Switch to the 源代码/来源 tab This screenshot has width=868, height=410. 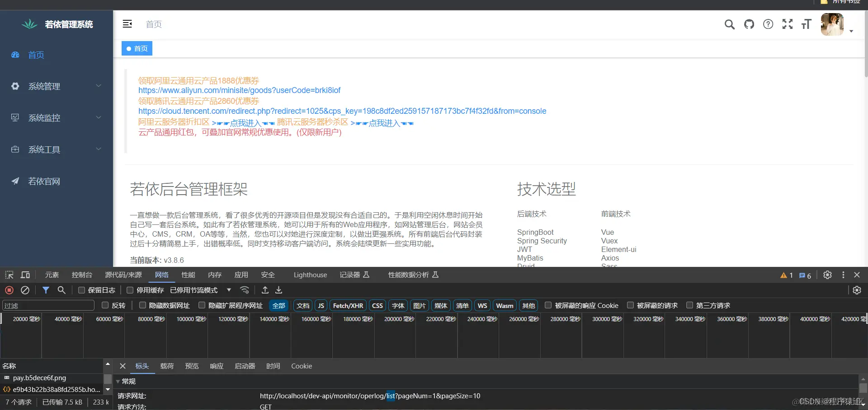(123, 275)
